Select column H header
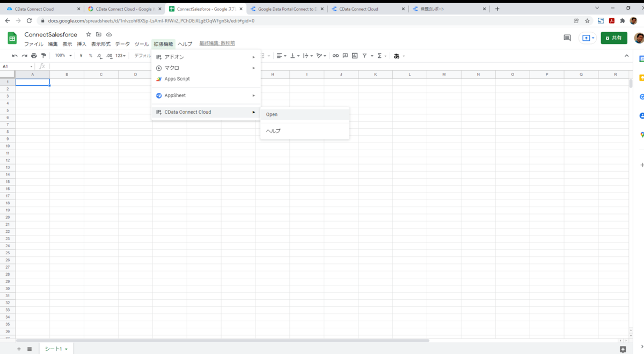This screenshot has height=354, width=644. 273,75
